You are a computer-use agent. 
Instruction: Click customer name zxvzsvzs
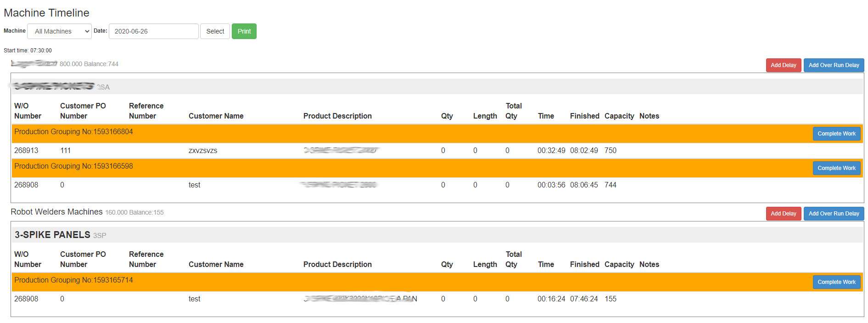(202, 150)
